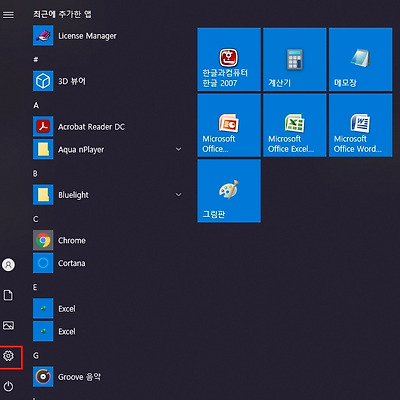Expand the Aqua nPlayer folder chevron

(x=179, y=149)
